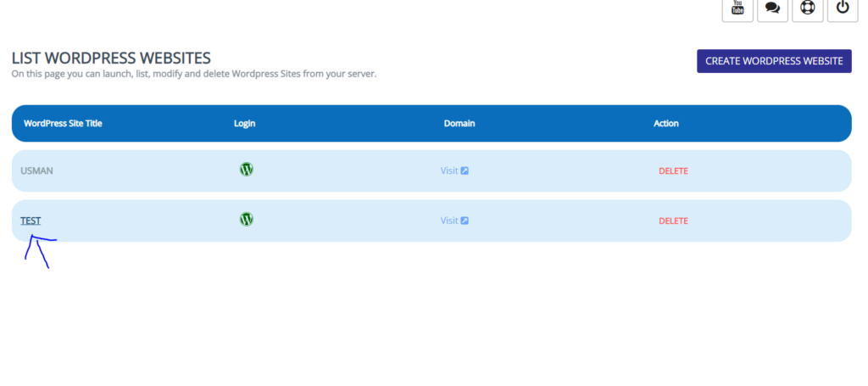Click the Action column header
Image resolution: width=868 pixels, height=386 pixels.
pyautogui.click(x=666, y=124)
